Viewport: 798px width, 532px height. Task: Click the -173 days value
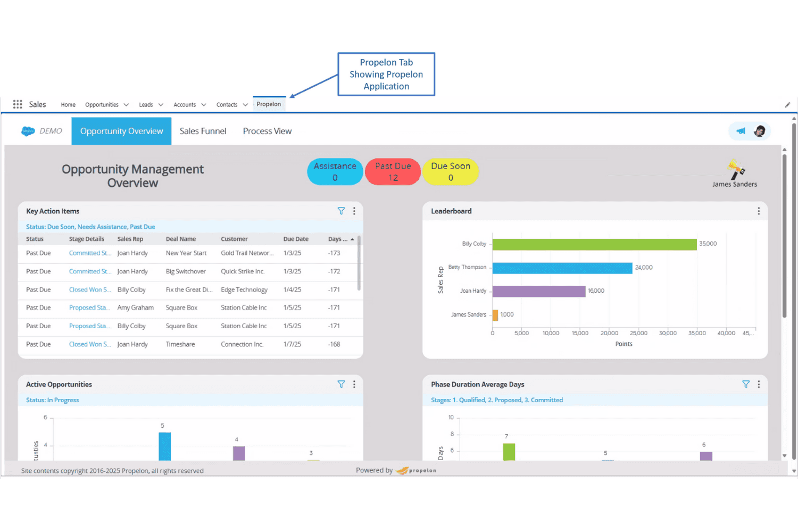pos(334,253)
